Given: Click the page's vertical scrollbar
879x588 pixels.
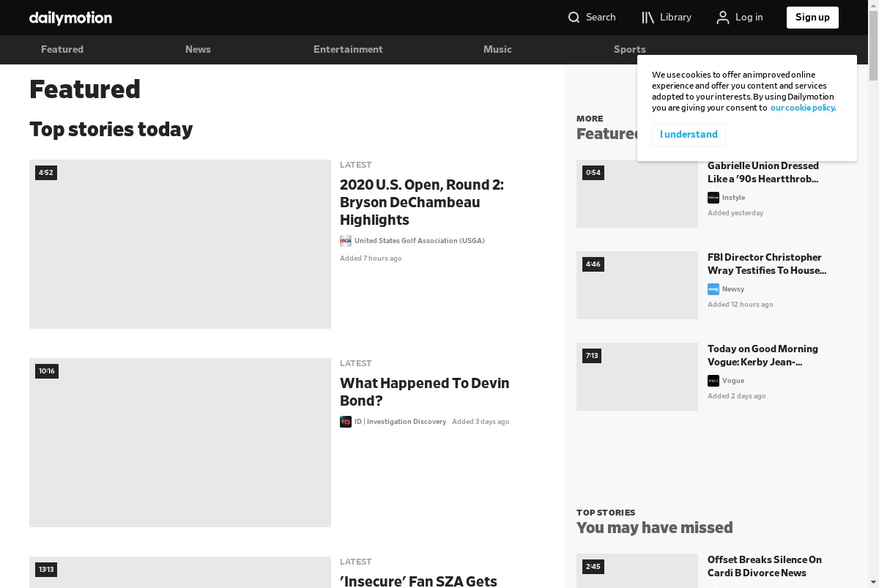Looking at the screenshot, I should pos(873,44).
